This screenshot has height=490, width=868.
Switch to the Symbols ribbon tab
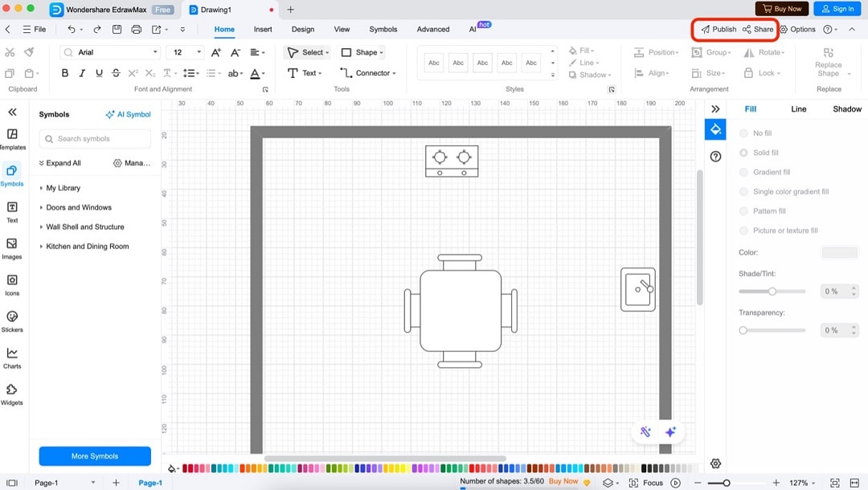point(383,29)
